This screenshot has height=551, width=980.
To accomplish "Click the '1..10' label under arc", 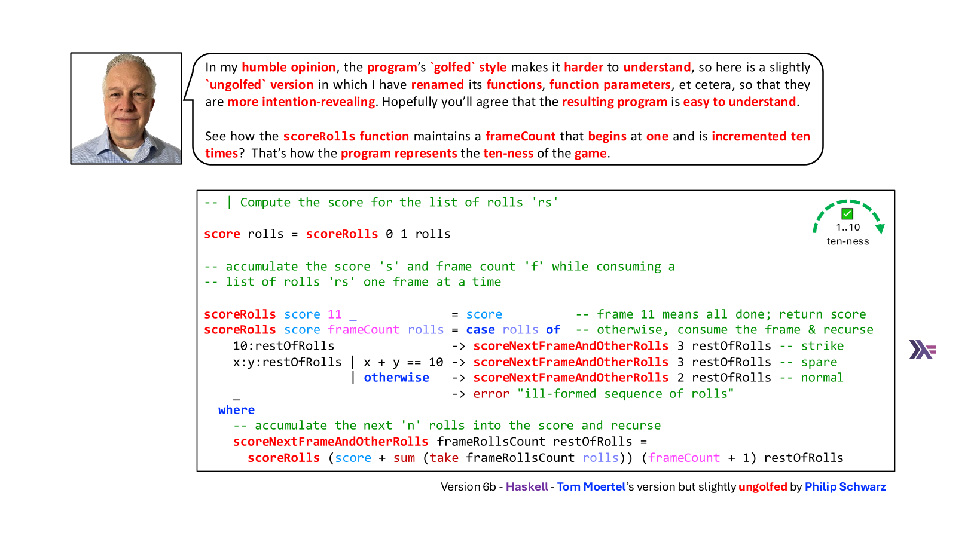I will (848, 227).
